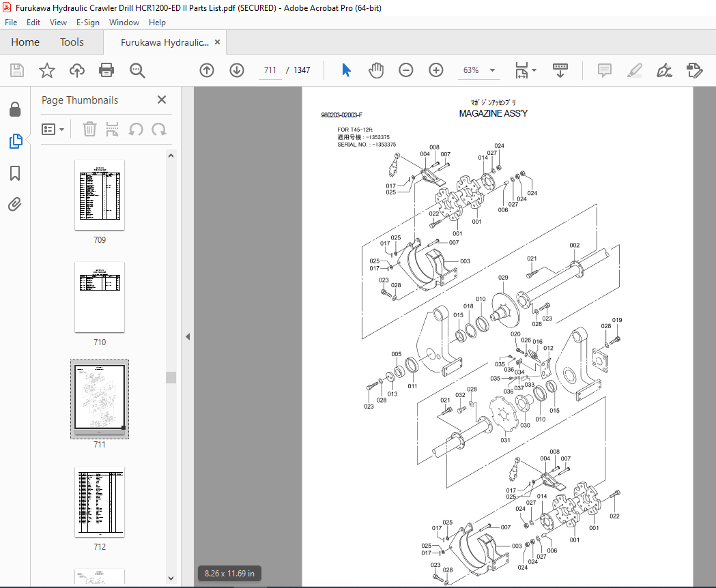Click the page number input field

[x=269, y=70]
